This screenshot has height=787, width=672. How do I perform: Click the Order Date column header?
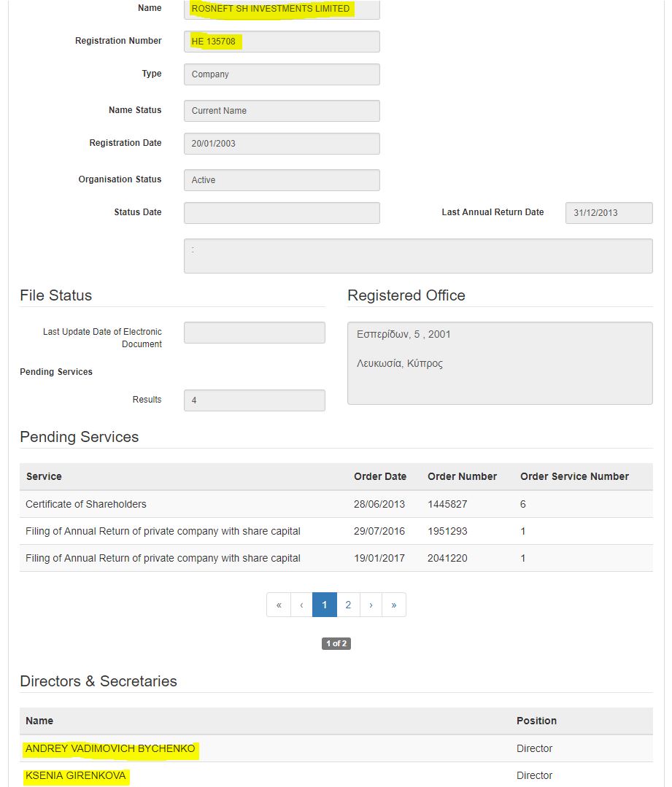click(380, 476)
